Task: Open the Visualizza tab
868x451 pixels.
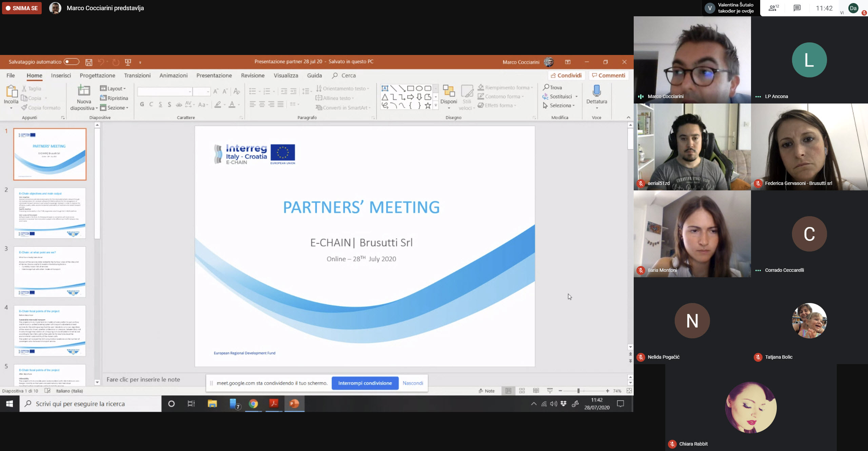Action: [x=286, y=75]
